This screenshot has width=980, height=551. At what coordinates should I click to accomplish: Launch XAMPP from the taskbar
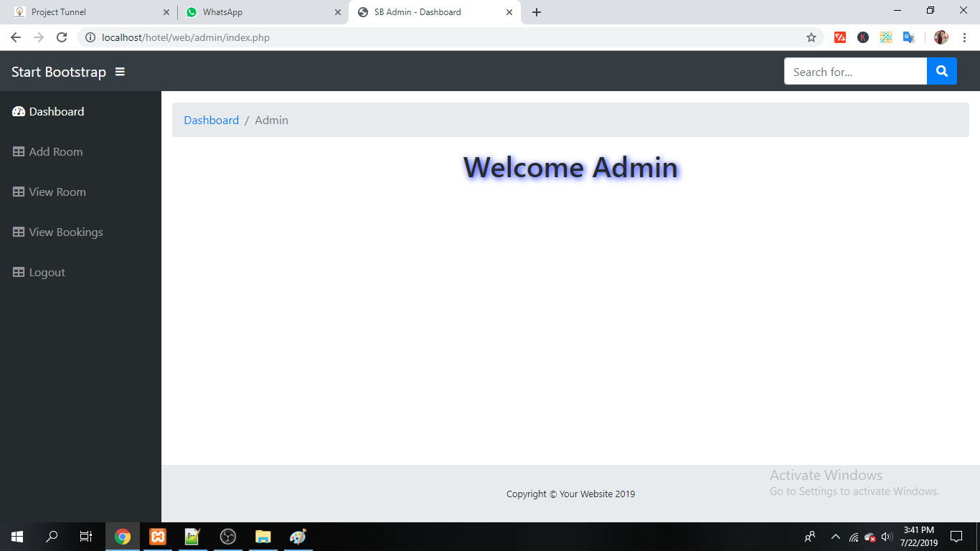158,537
